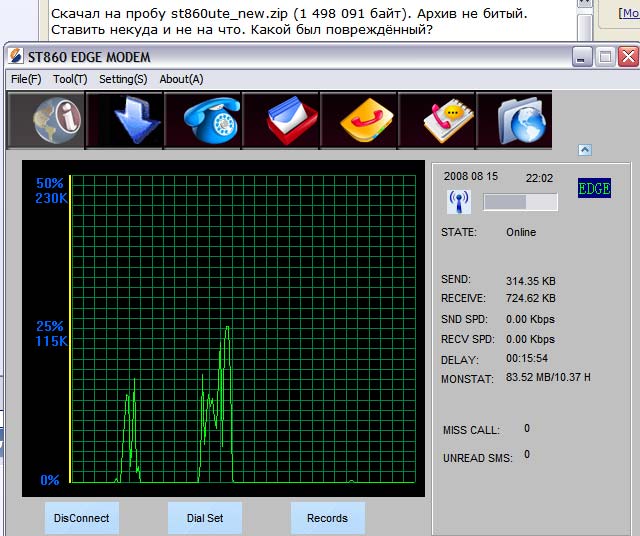Click the traffic speed graph area
Screen dimensions: 640x536
[223, 329]
